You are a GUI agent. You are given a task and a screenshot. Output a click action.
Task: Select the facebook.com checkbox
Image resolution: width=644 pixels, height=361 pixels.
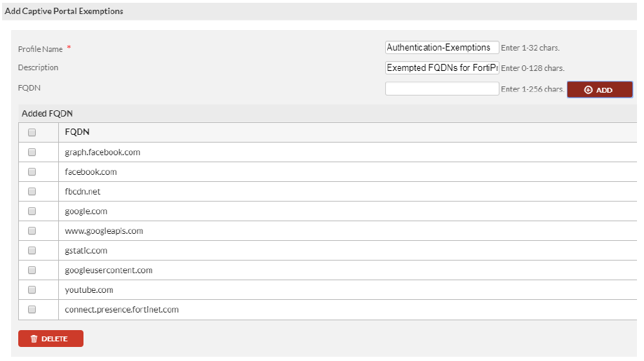click(x=32, y=171)
